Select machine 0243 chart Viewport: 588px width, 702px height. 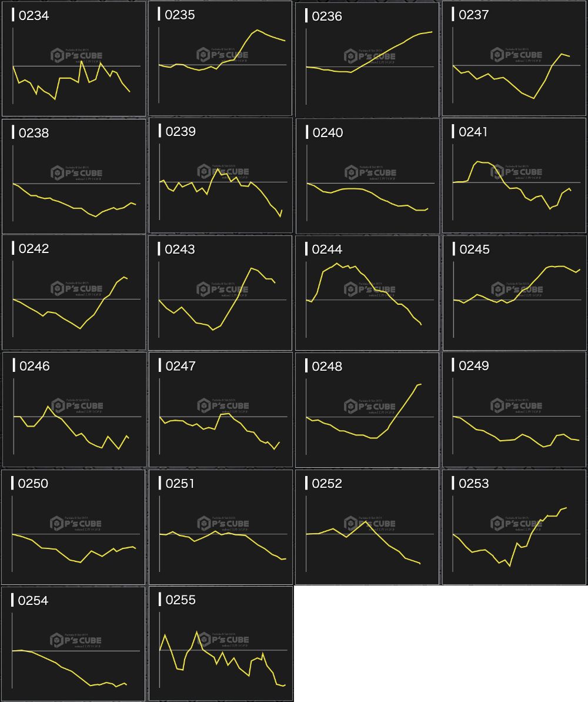(x=220, y=292)
